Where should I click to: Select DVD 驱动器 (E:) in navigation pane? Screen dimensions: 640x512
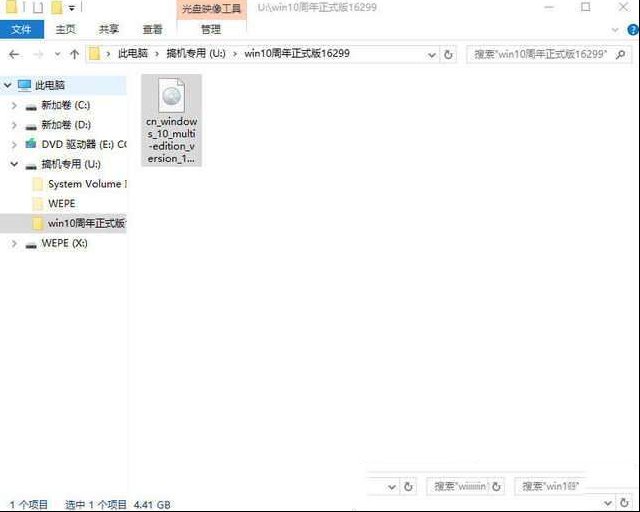(84, 145)
